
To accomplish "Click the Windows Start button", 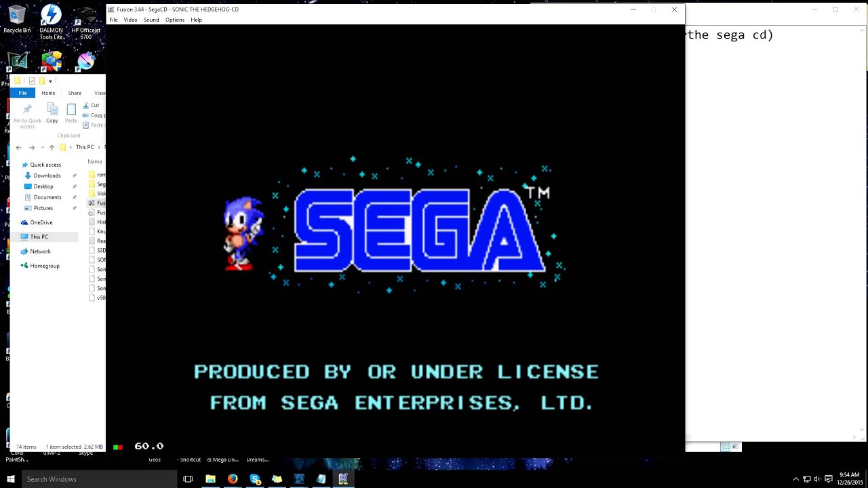I will [x=11, y=479].
